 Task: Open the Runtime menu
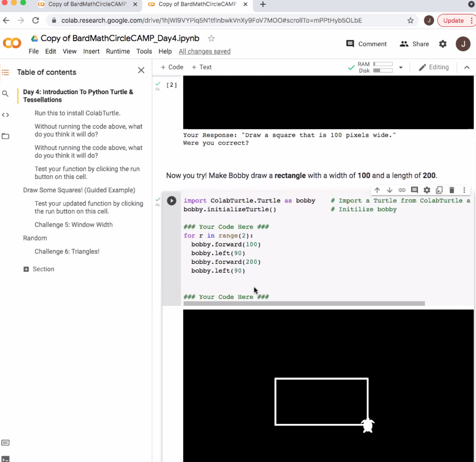tap(118, 51)
